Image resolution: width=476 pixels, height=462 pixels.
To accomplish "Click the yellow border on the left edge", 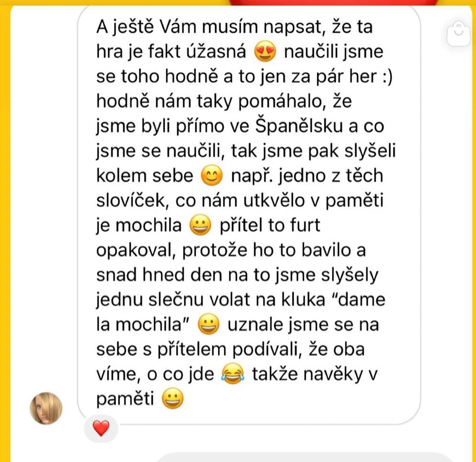I will coord(5,231).
